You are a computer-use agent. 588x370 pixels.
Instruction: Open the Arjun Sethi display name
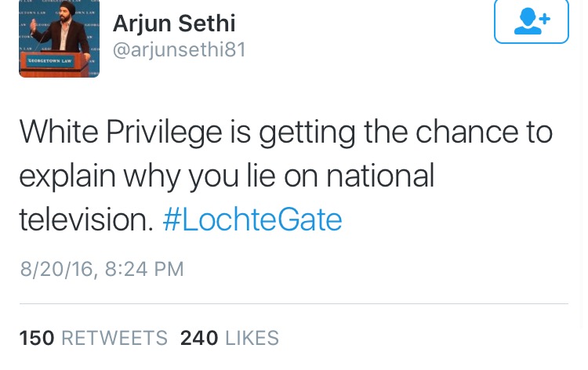tap(174, 24)
